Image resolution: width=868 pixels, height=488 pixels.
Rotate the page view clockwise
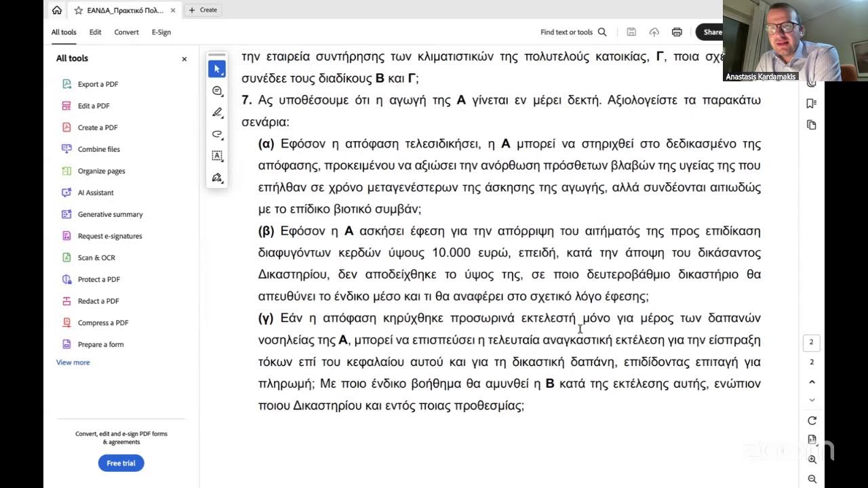coord(812,421)
